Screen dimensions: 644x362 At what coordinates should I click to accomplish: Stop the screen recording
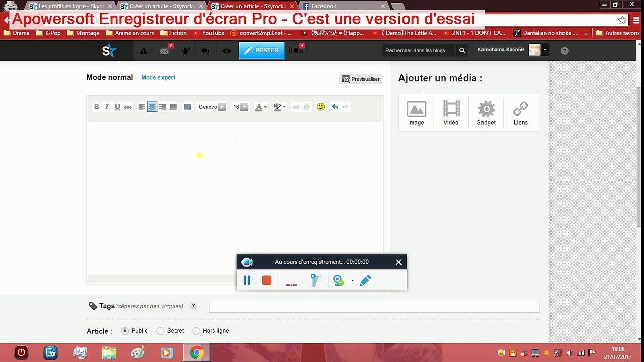point(267,280)
